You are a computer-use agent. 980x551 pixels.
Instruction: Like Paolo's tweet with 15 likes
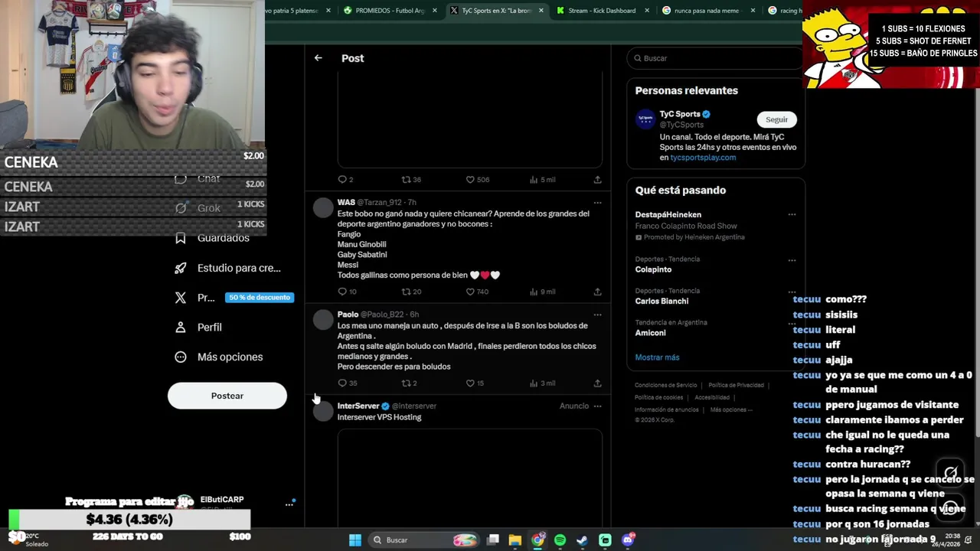coord(475,383)
